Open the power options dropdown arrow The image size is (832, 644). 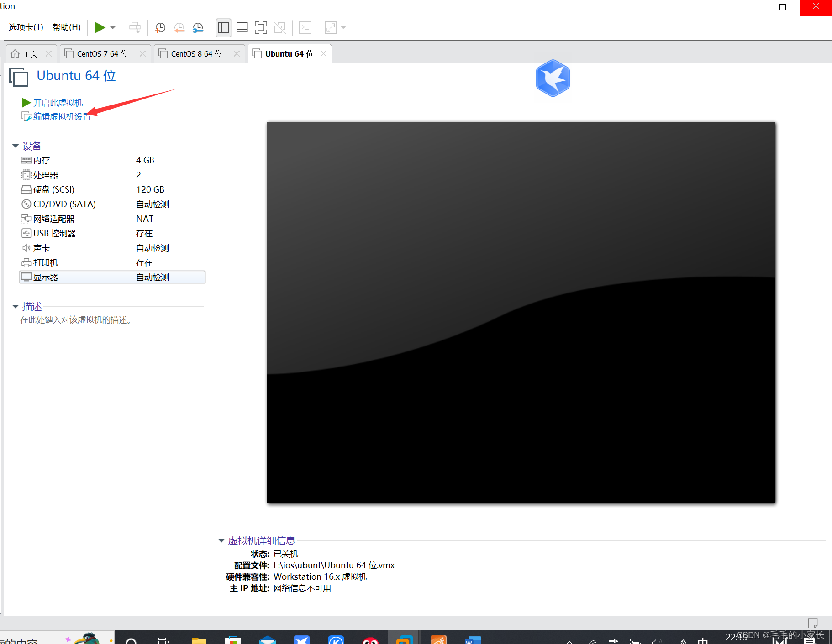point(113,28)
